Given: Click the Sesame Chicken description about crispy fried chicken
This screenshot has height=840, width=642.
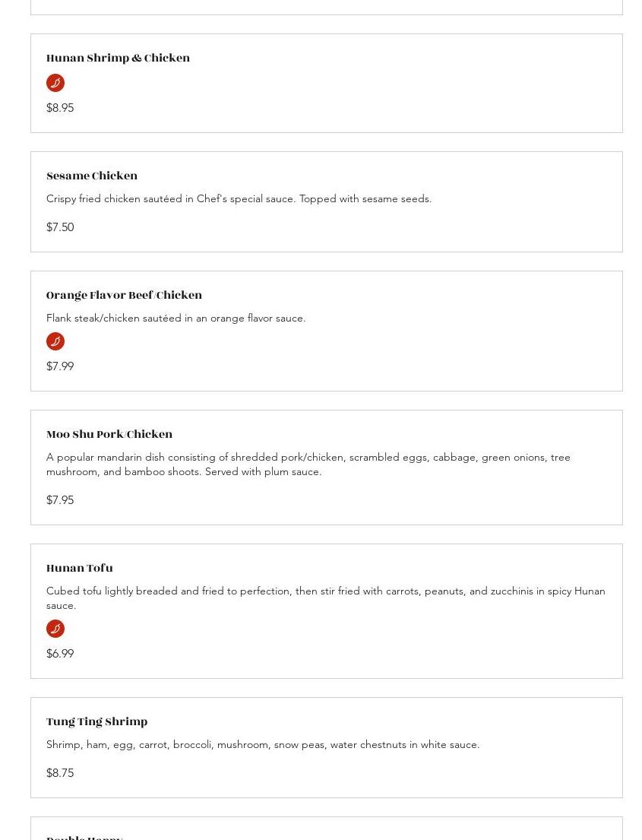Looking at the screenshot, I should tap(239, 199).
